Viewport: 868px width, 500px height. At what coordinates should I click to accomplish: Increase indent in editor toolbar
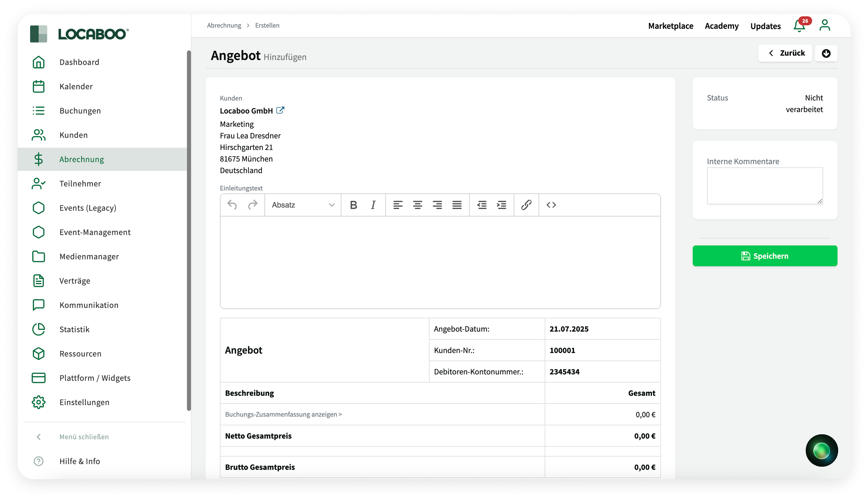(502, 205)
